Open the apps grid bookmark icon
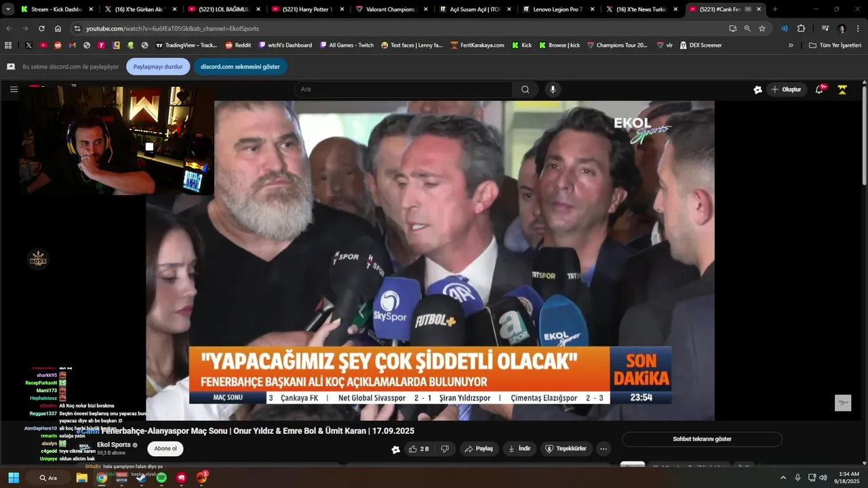This screenshot has width=868, height=488. point(8,45)
